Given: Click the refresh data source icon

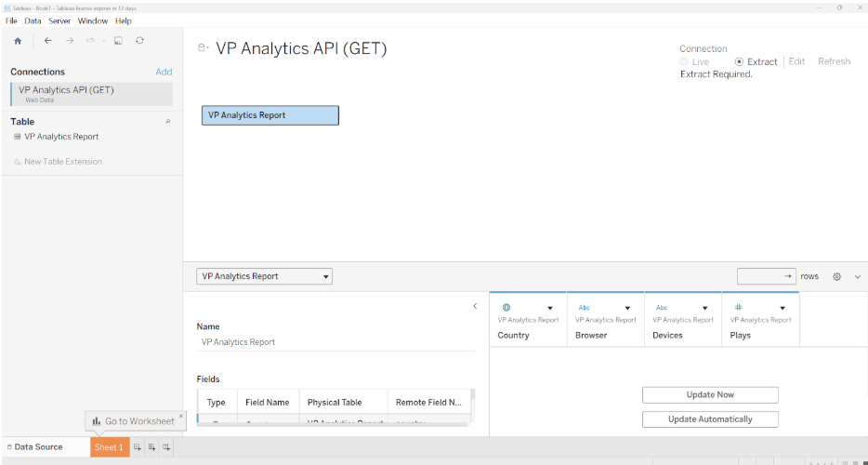Looking at the screenshot, I should click(139, 41).
